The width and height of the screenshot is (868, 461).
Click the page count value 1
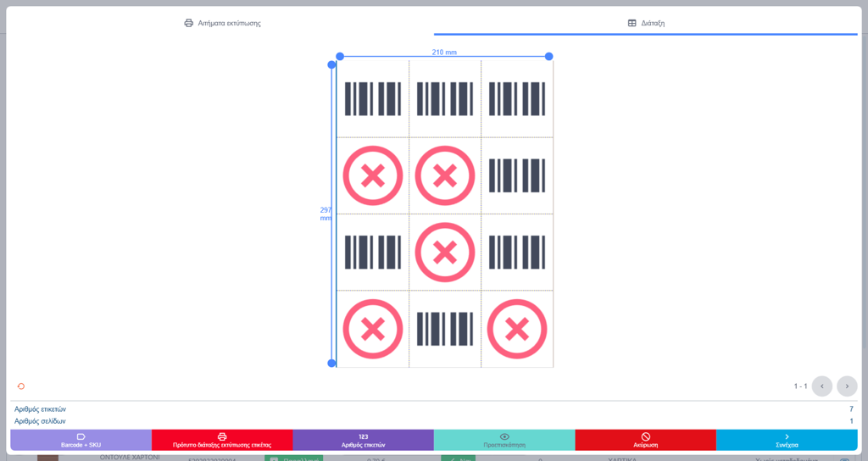click(x=851, y=421)
